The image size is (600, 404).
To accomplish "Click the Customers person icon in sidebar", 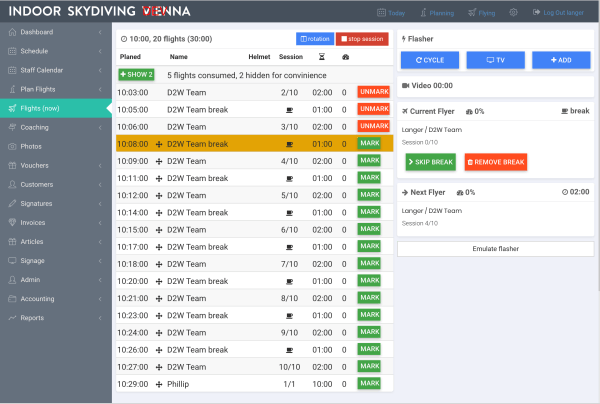I will [12, 184].
